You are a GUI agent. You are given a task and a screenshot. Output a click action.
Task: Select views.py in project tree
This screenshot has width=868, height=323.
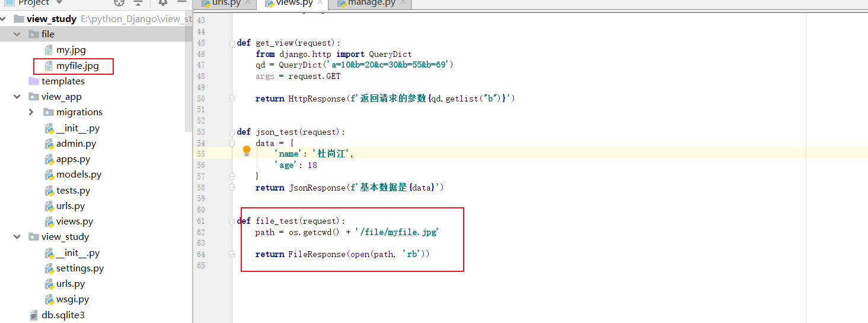pyautogui.click(x=75, y=221)
